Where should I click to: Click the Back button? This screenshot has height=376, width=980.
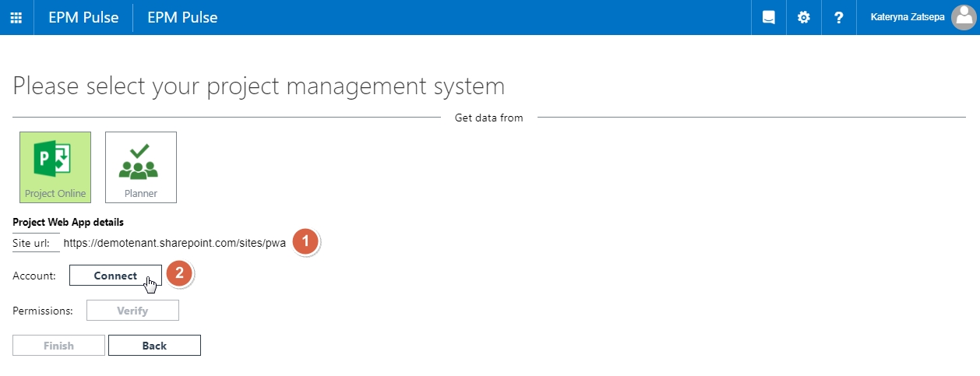coord(154,346)
